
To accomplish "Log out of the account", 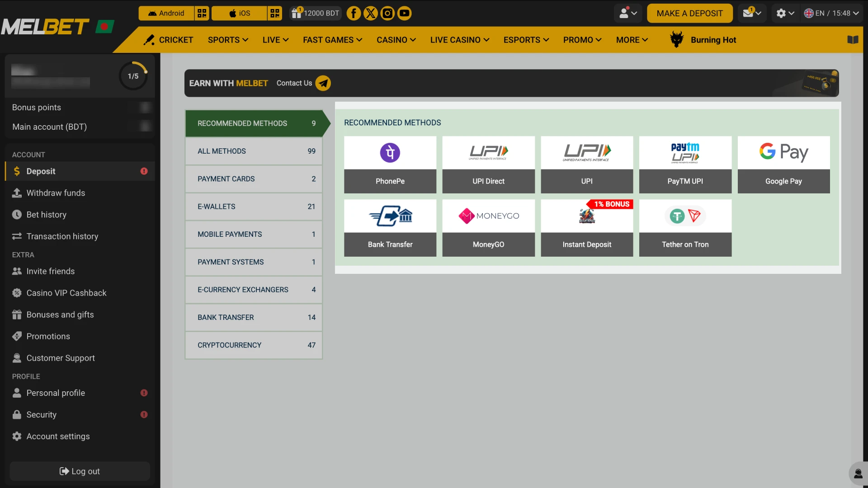I will pos(80,471).
